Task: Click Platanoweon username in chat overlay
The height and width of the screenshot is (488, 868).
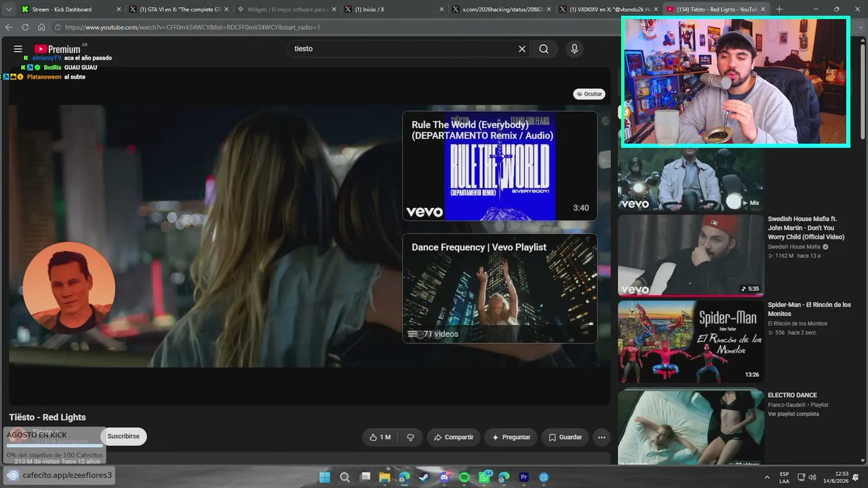Action: click(44, 77)
